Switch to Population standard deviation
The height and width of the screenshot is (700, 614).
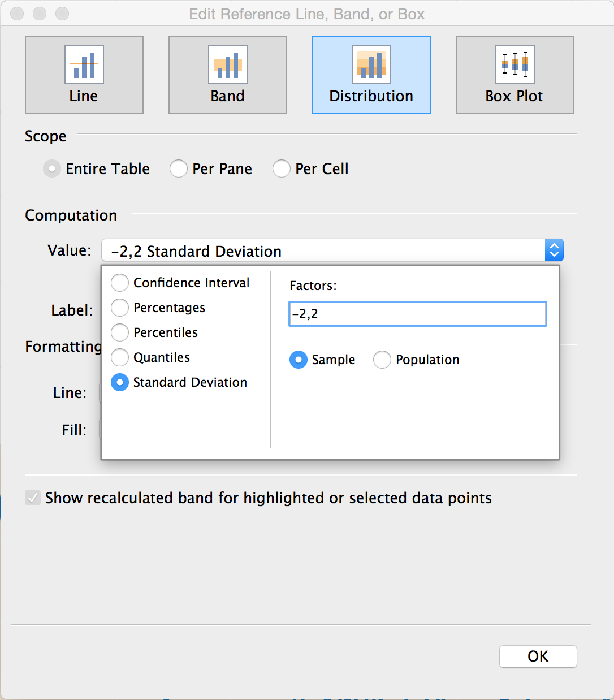pos(382,360)
